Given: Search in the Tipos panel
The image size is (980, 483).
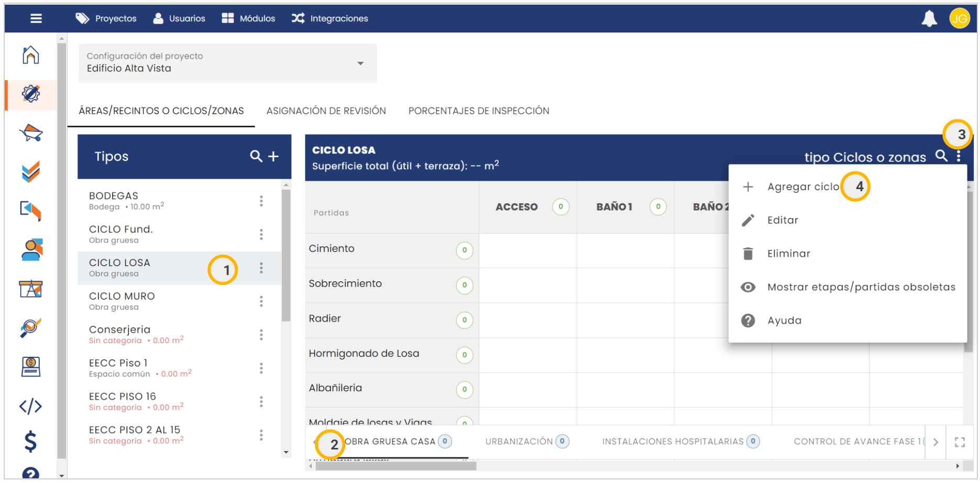Looking at the screenshot, I should [x=256, y=157].
